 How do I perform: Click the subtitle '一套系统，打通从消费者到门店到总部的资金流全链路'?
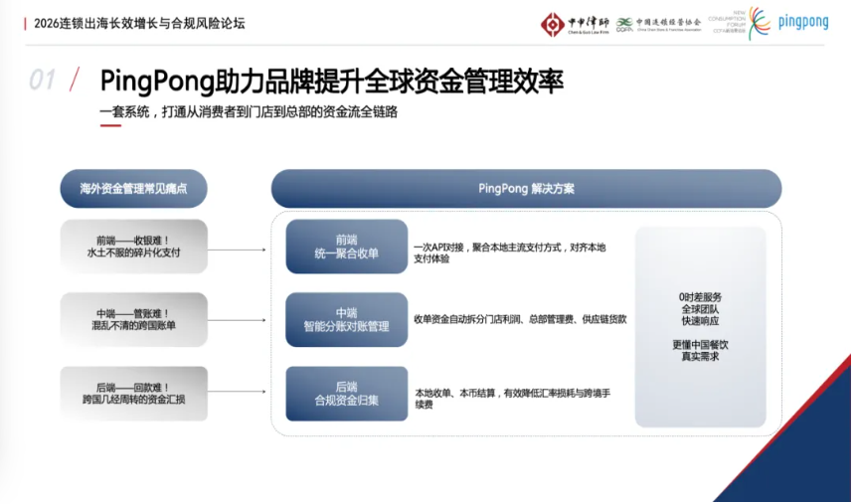coord(249,111)
